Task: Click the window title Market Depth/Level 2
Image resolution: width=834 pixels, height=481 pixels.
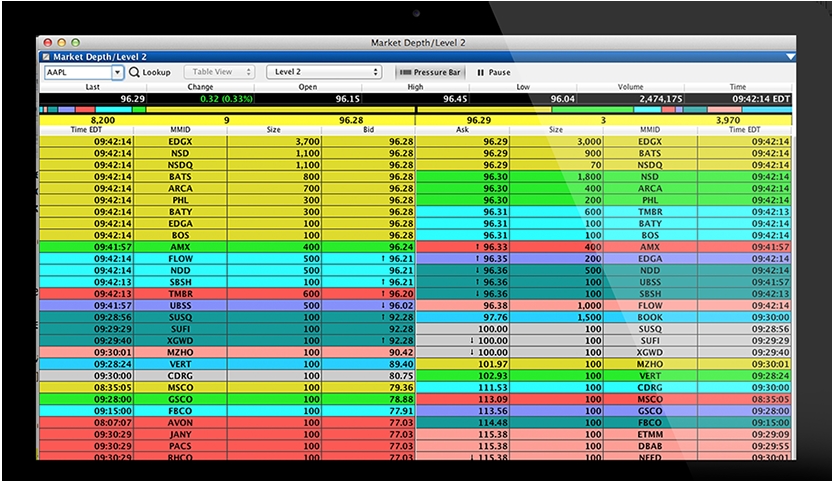Action: point(418,43)
